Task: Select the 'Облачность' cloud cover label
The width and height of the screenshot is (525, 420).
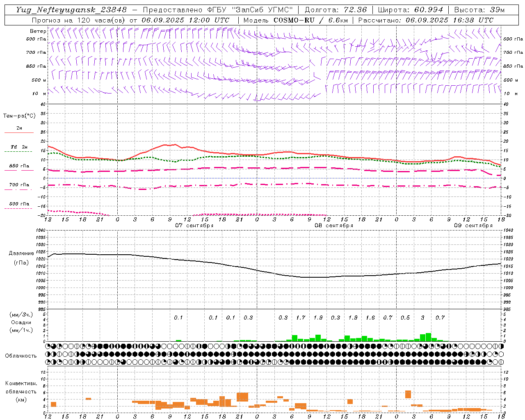Action: pos(21,356)
